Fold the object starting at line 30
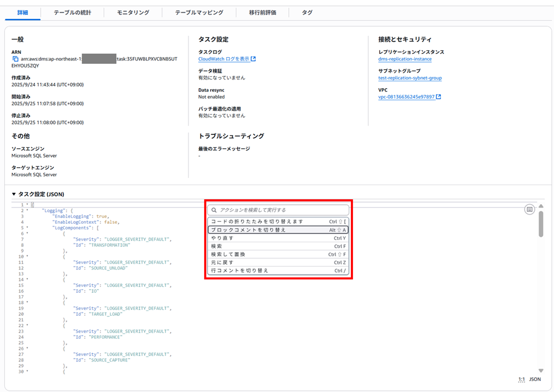This screenshot has width=554, height=392. click(x=27, y=371)
